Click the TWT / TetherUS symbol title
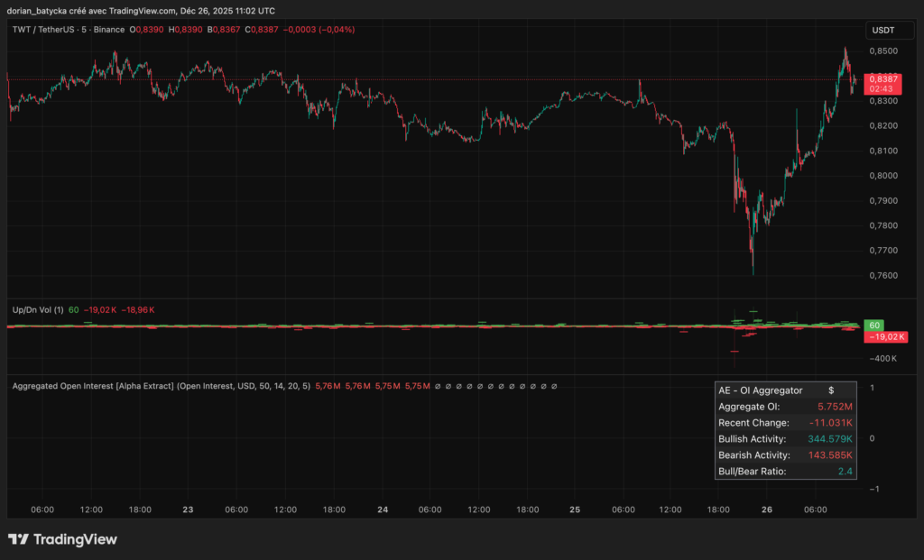Screen dimensions: 924x560 pos(54,30)
